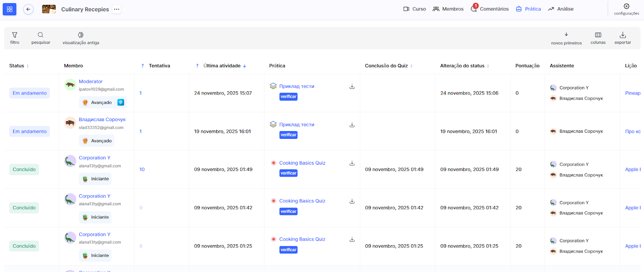
Task: Open the Comentários tab
Action: 490,9
